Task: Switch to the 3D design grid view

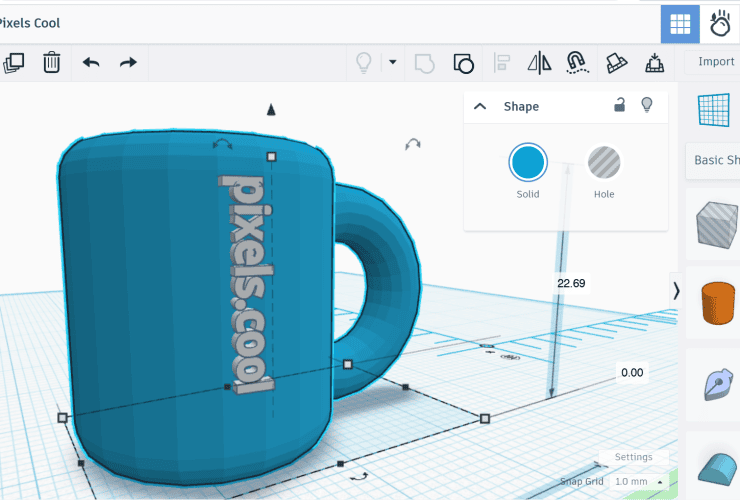Action: pos(680,24)
